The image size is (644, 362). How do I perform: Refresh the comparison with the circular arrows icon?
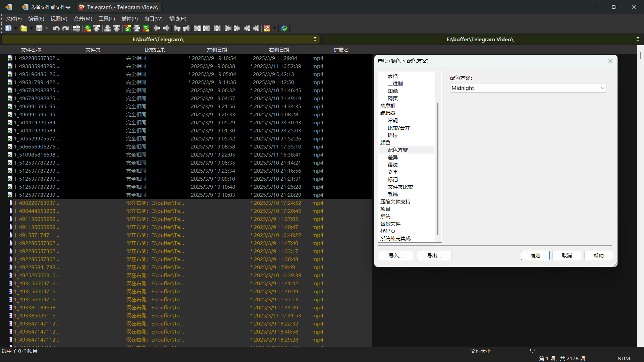[x=284, y=28]
